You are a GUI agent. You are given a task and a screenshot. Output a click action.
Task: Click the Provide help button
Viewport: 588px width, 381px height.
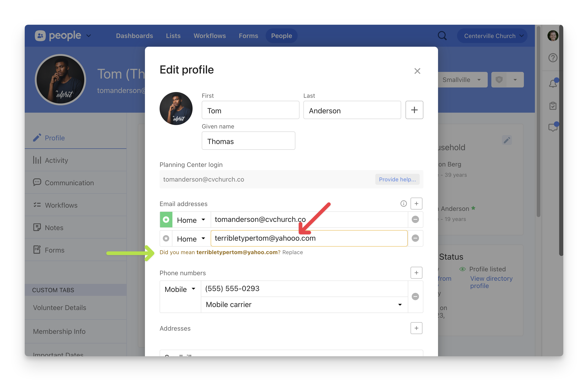point(397,179)
